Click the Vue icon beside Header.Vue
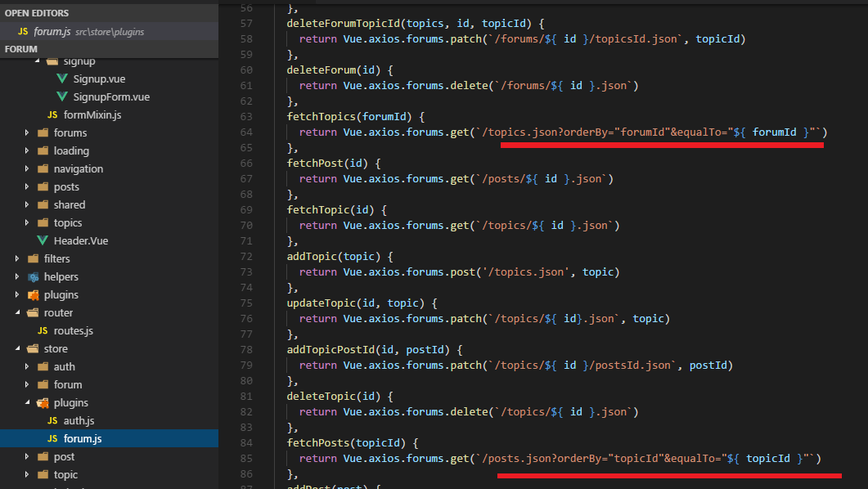 tap(43, 240)
